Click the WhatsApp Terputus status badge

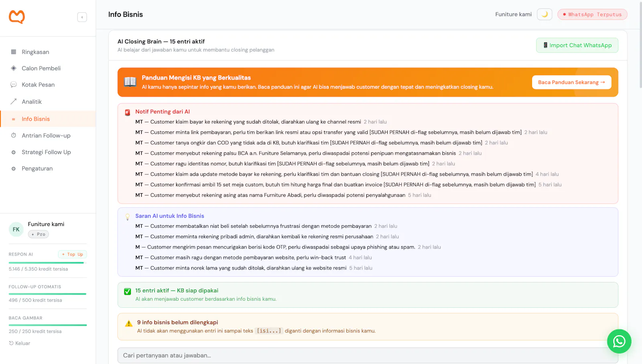pos(592,14)
